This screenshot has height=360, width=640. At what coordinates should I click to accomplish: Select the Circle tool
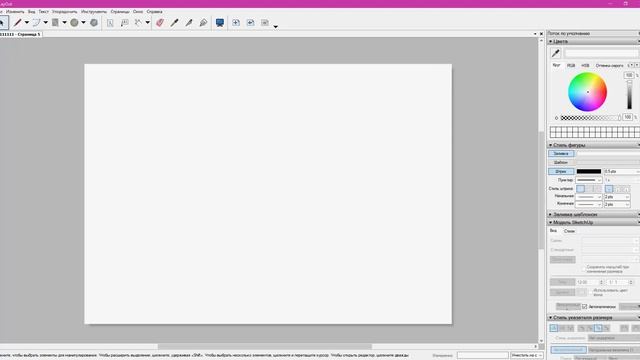tap(74, 23)
